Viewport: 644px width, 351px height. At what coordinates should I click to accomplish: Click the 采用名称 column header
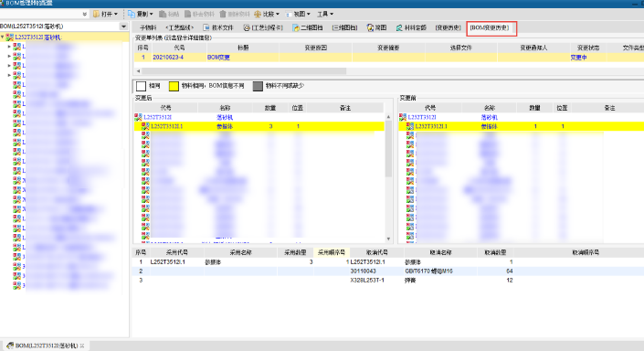click(x=240, y=252)
